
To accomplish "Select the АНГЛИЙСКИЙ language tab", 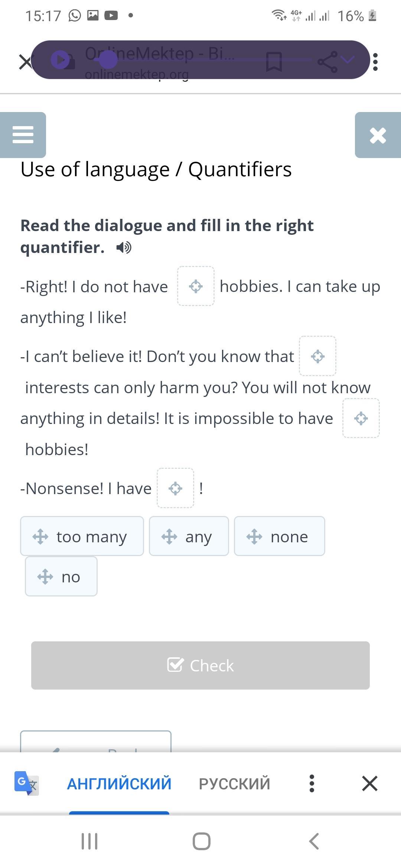I will click(119, 783).
